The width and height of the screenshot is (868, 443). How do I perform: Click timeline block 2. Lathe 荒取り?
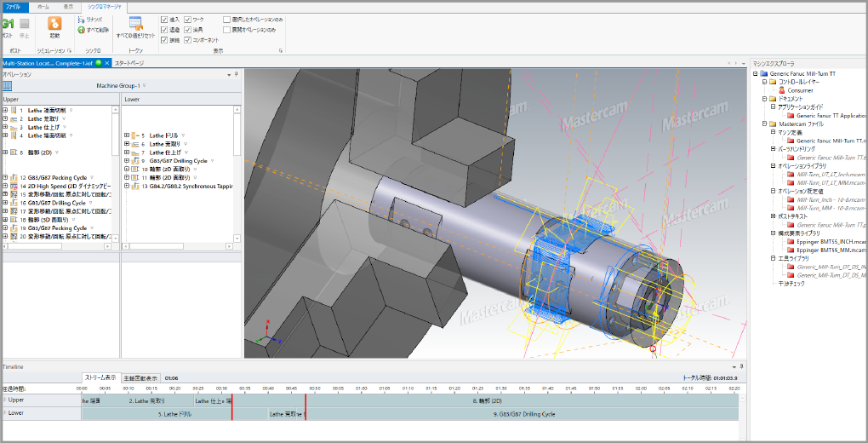tap(146, 400)
